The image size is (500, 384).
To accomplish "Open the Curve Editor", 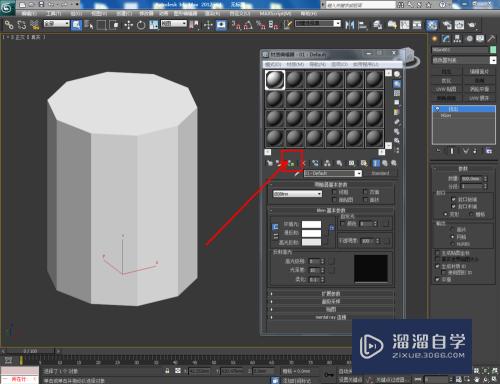I will (x=405, y=25).
